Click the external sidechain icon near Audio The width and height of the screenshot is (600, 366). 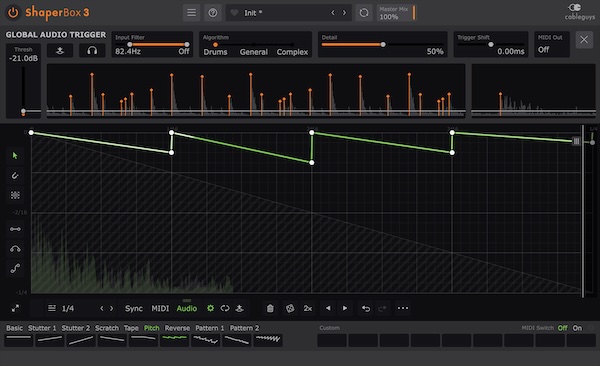pos(240,308)
